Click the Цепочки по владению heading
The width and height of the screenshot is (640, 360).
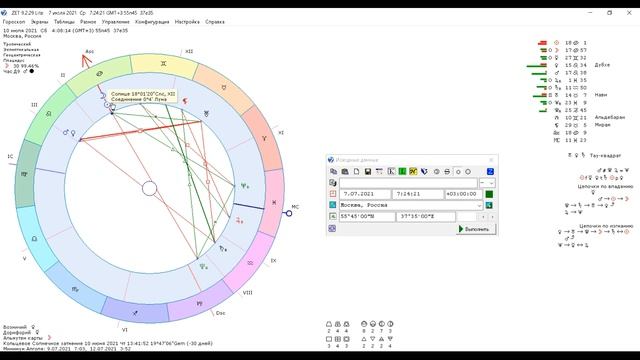point(605,186)
